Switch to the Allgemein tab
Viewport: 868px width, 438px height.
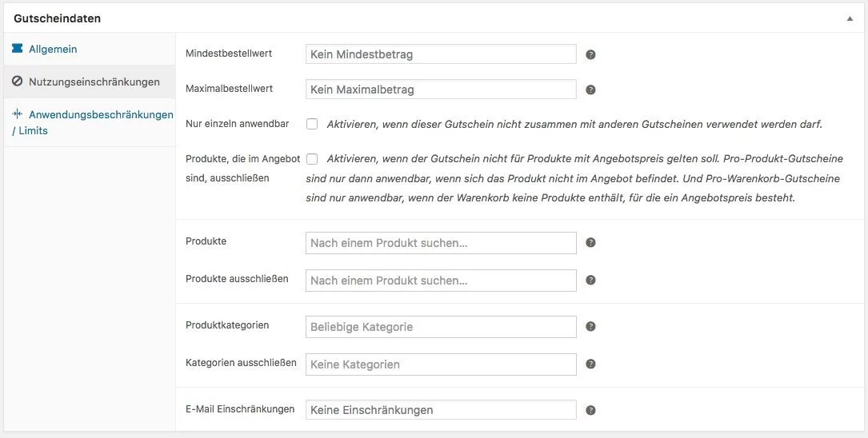pyautogui.click(x=53, y=49)
